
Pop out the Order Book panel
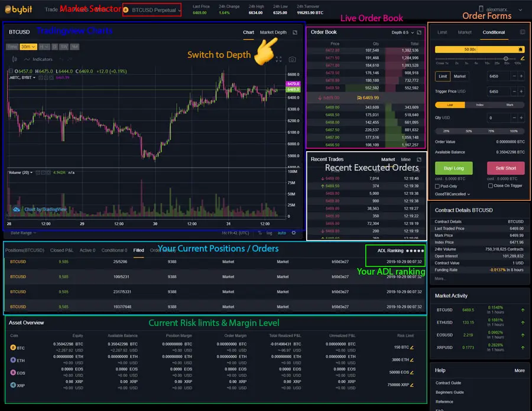point(419,32)
